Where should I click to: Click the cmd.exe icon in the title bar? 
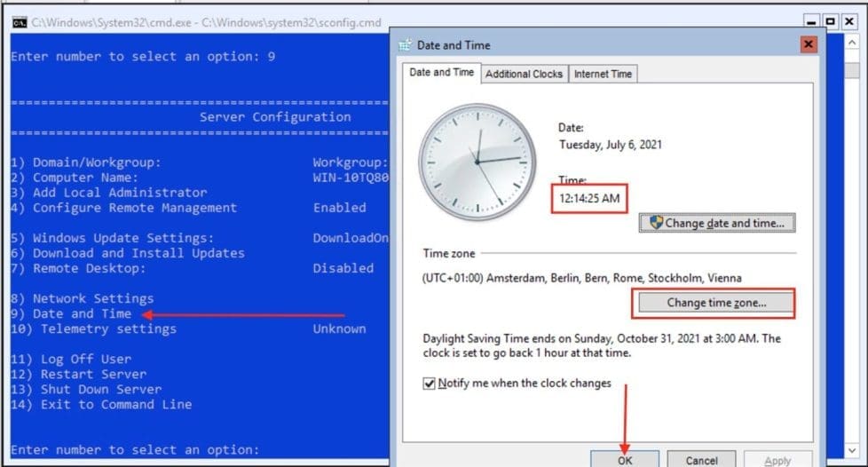20,23
